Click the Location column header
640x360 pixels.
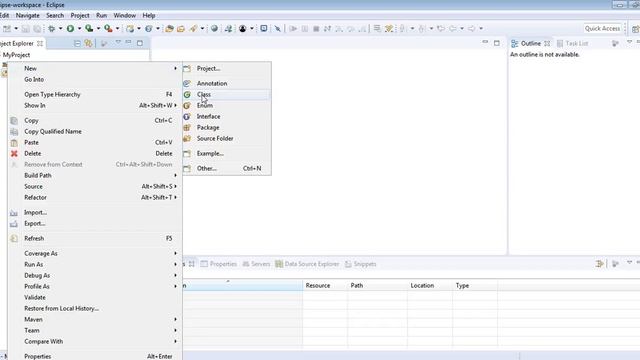pyautogui.click(x=430, y=286)
